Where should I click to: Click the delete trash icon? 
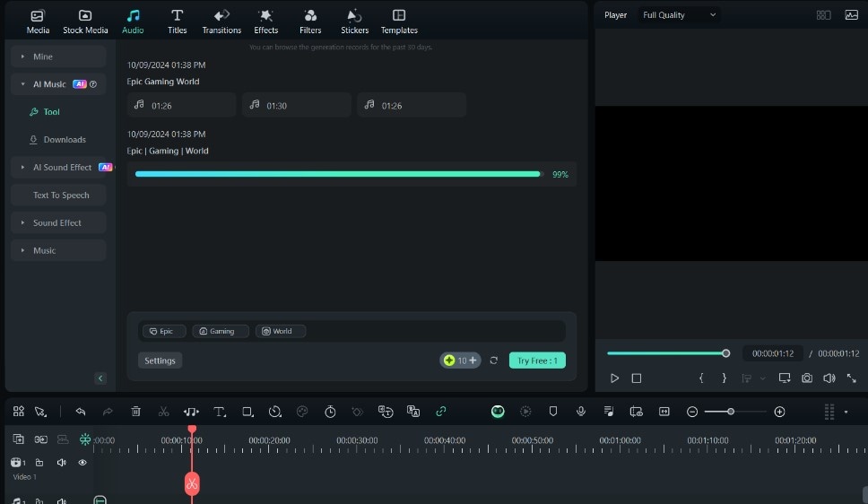pyautogui.click(x=135, y=412)
